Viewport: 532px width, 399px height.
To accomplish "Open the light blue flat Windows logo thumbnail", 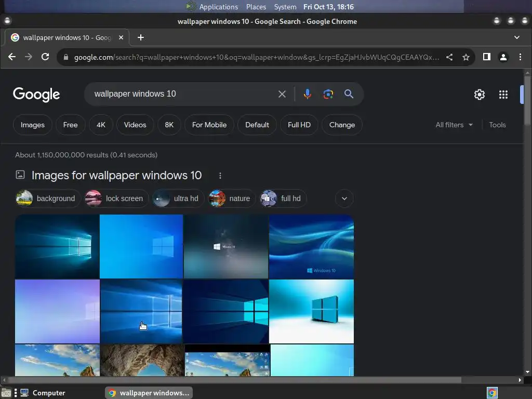I will (141, 246).
